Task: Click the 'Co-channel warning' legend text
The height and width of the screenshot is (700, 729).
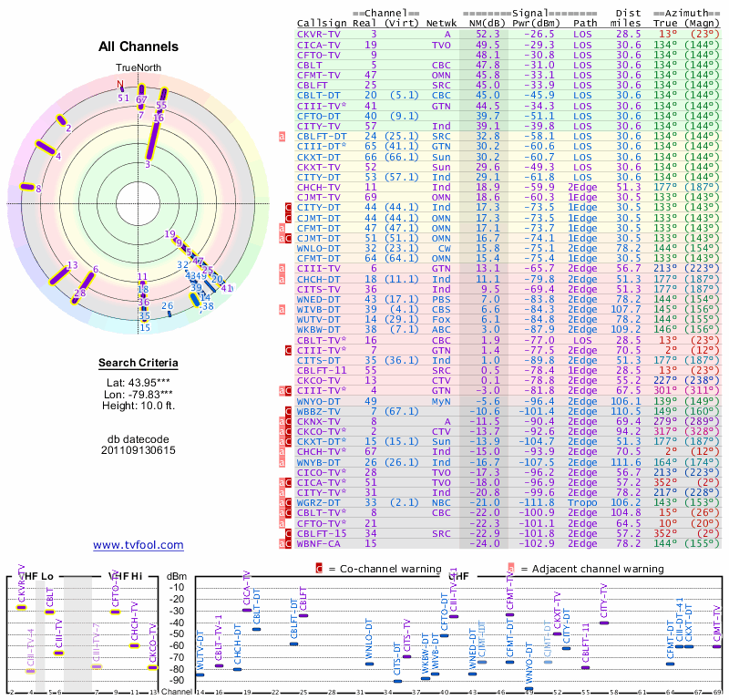Action: 391,569
